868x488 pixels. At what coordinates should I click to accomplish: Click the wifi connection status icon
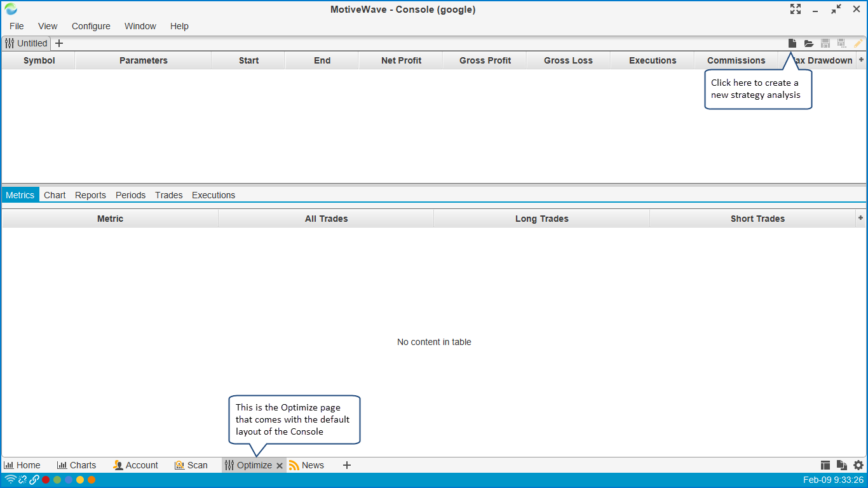10,480
